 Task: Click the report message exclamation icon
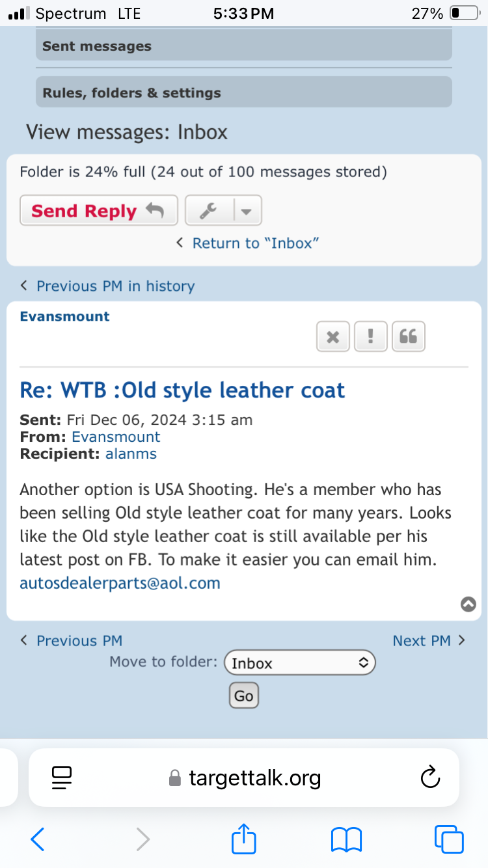[x=371, y=336]
